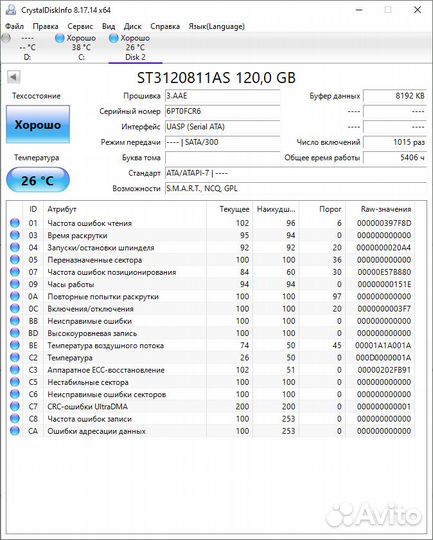433x540 pixels.
Task: Click raw value 000000397F8D
Action: (384, 223)
